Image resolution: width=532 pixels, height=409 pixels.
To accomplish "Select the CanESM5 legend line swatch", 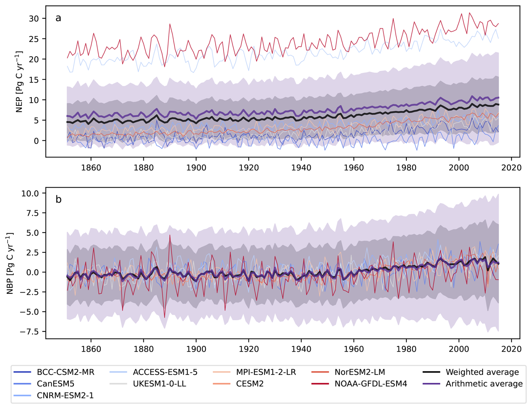I will coord(22,384).
